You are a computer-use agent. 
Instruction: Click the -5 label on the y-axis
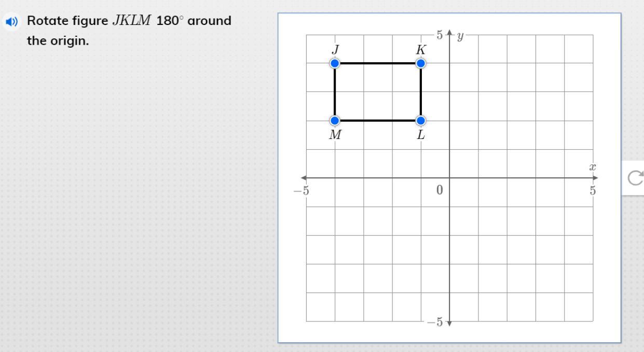[435, 322]
